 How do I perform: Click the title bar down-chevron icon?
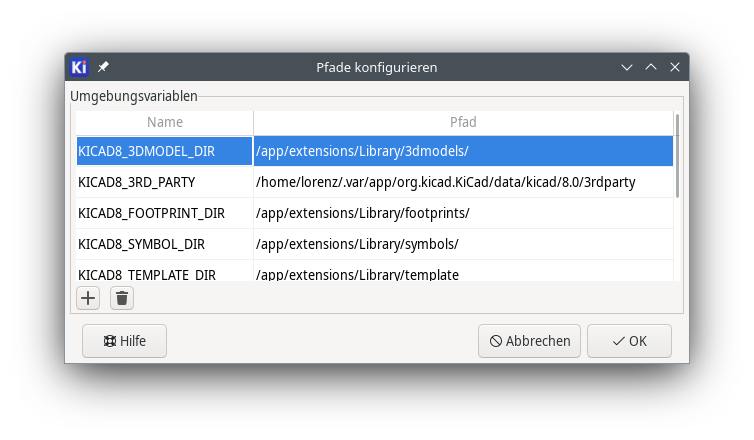(x=627, y=67)
